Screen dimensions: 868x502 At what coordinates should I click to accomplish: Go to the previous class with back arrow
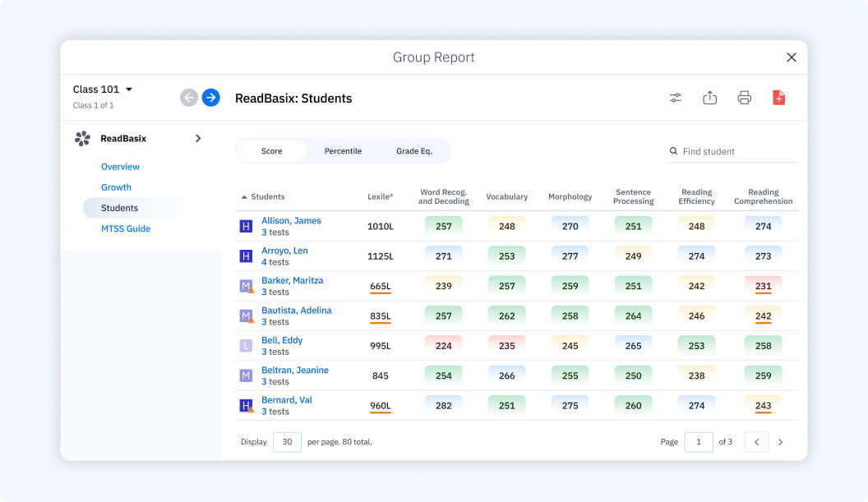(x=189, y=98)
